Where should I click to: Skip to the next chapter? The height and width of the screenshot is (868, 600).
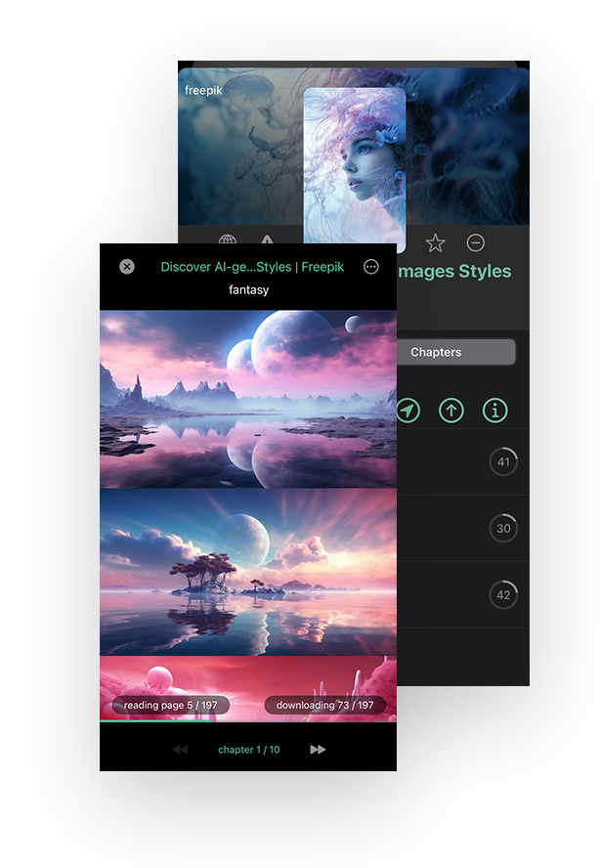click(x=318, y=750)
